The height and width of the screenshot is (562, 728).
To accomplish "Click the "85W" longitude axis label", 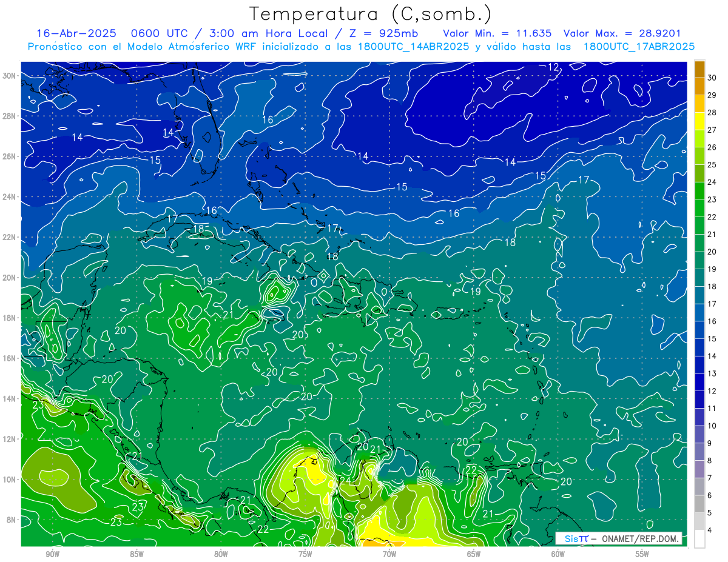I will pyautogui.click(x=136, y=554).
